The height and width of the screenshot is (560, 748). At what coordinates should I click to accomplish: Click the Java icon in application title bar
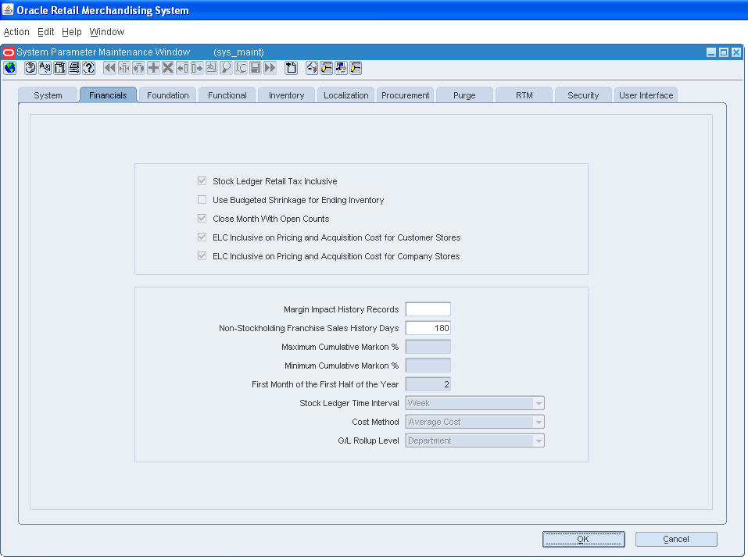tap(8, 9)
